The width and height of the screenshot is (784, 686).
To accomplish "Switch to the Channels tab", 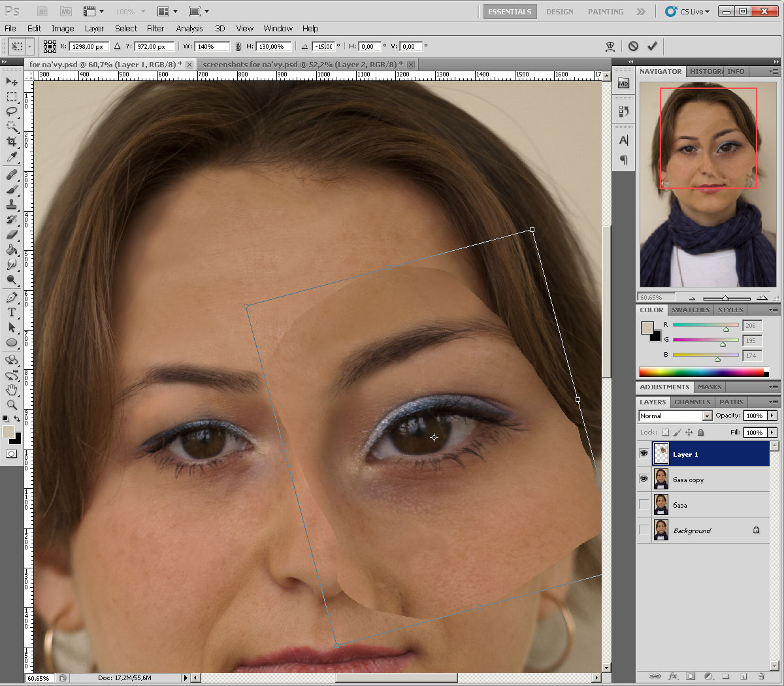I will point(692,402).
